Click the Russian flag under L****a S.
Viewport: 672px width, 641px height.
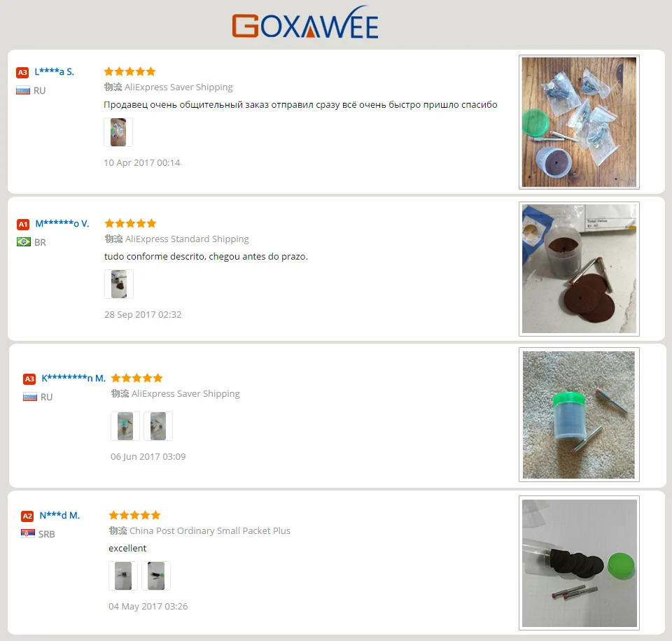[23, 90]
